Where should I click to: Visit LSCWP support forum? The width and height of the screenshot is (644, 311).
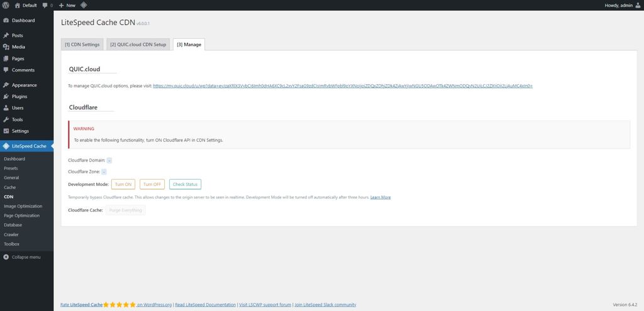[265, 305]
